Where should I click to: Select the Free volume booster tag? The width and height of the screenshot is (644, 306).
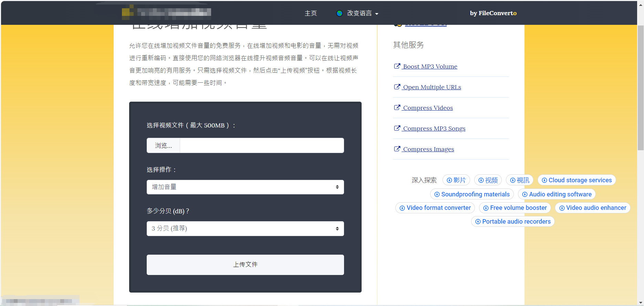coord(515,208)
